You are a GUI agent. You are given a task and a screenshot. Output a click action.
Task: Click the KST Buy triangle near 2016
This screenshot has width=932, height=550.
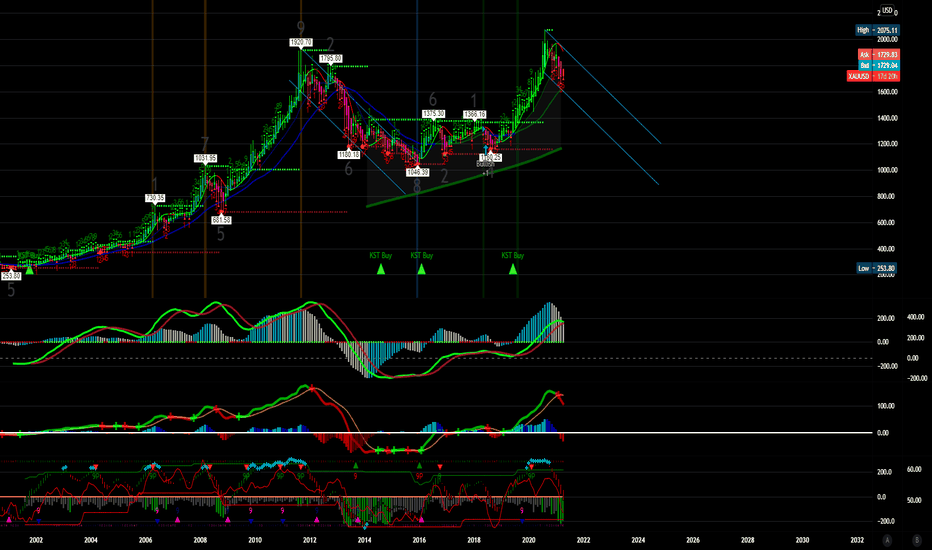(421, 269)
